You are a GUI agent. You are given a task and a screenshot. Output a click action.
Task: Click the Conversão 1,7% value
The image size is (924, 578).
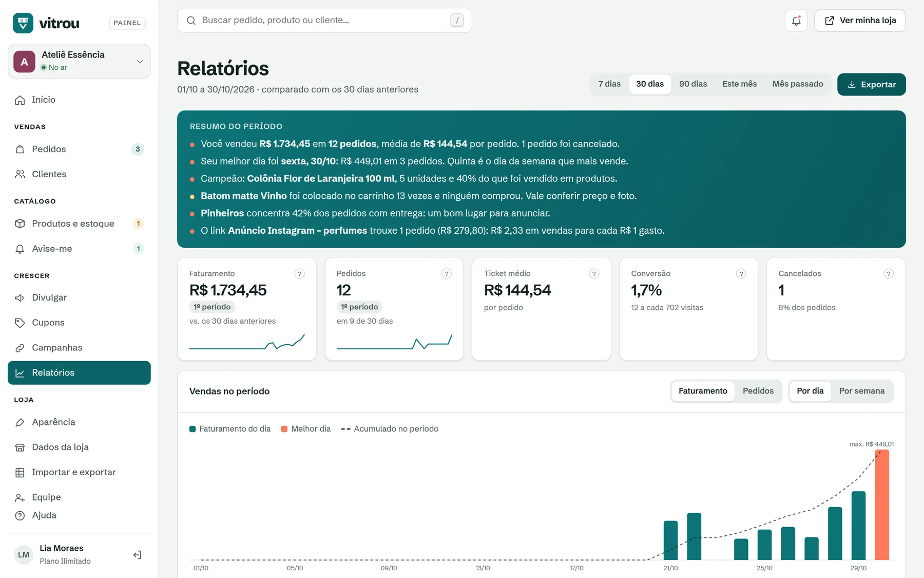click(x=646, y=290)
